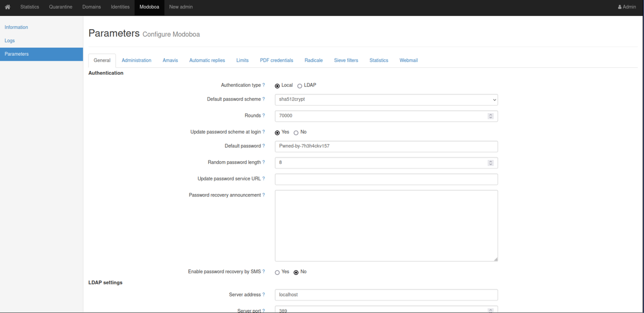
Task: Switch to the General tab
Action: coord(102,60)
